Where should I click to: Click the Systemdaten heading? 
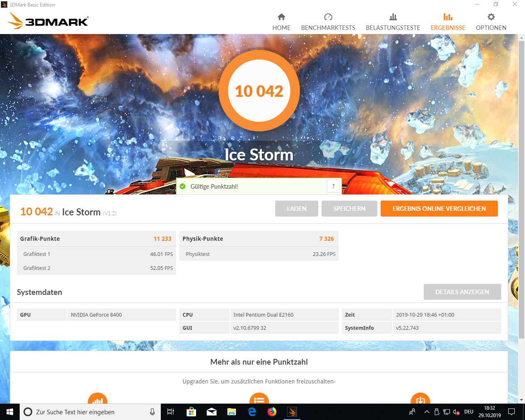pyautogui.click(x=39, y=292)
